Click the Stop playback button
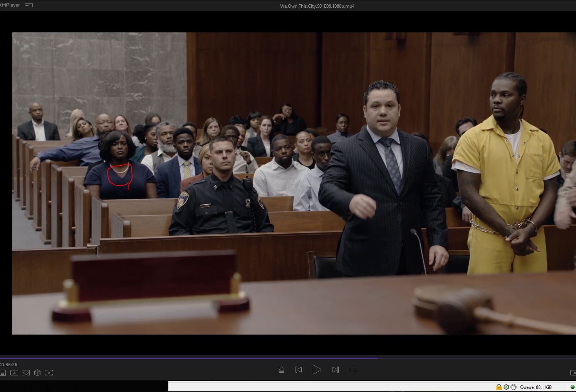The height and width of the screenshot is (392, 576). click(352, 370)
